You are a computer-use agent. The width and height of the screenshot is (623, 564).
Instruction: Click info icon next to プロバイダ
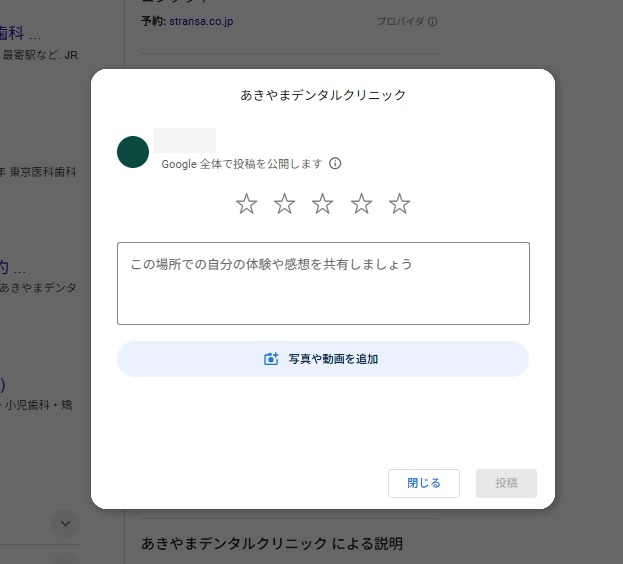pos(433,21)
